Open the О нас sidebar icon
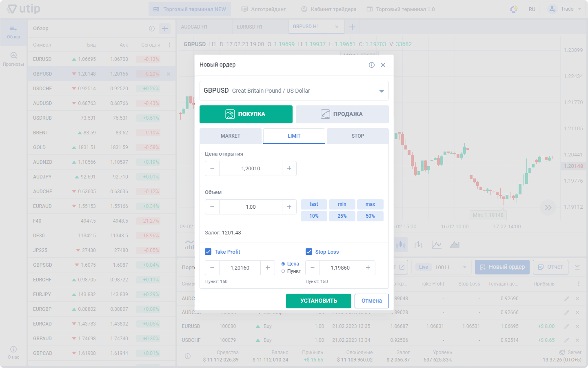The width and height of the screenshot is (588, 368). (x=13, y=352)
